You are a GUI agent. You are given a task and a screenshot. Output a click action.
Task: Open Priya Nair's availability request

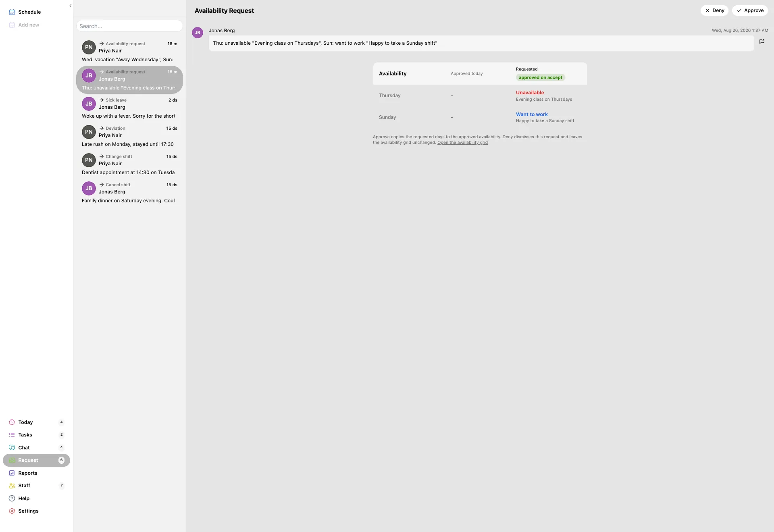pyautogui.click(x=129, y=52)
